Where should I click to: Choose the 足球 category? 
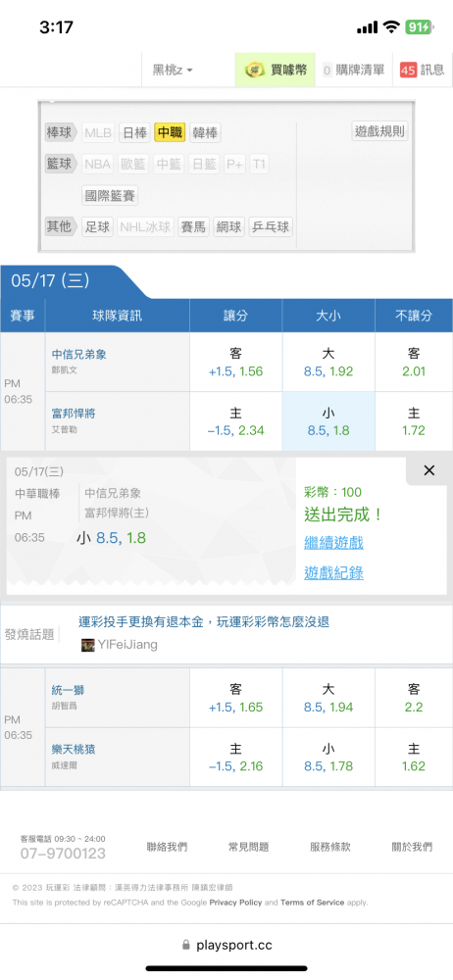[x=97, y=227]
